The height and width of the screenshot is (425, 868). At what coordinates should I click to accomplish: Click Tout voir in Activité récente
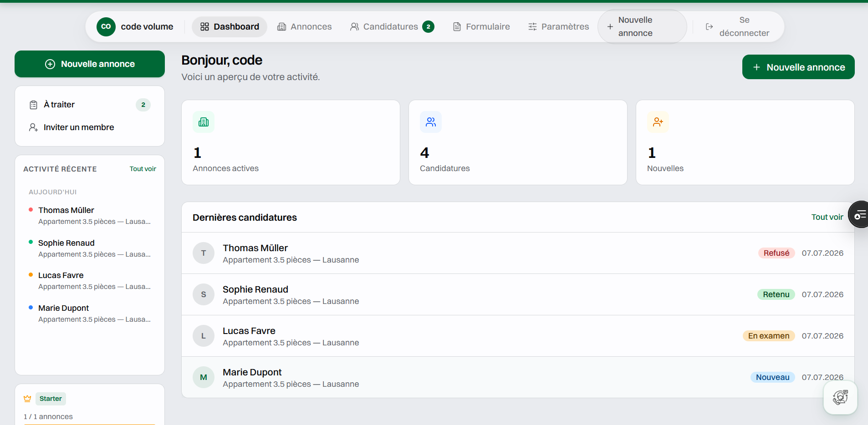(143, 169)
